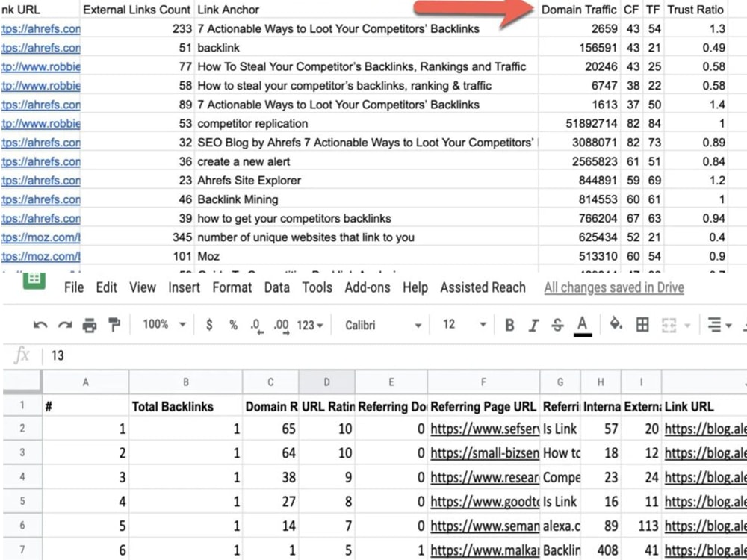
Task: Select the External Links Count cell 345
Action: pyautogui.click(x=137, y=237)
